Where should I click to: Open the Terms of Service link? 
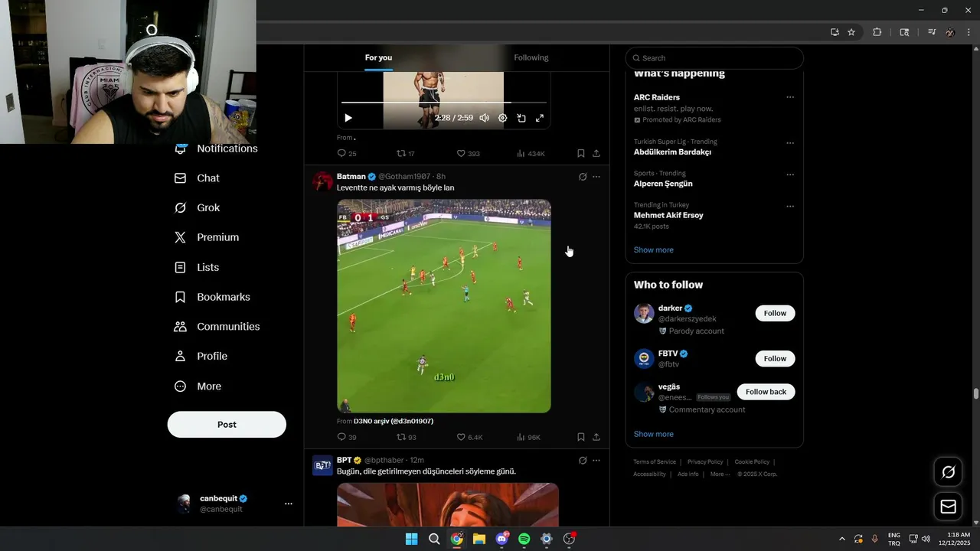click(x=655, y=462)
